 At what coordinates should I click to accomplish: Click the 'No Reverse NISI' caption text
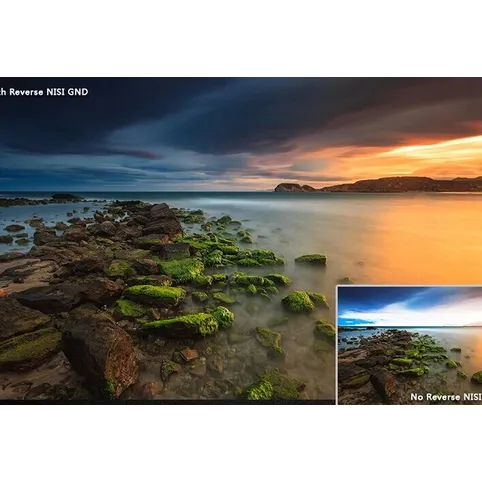coord(446,397)
